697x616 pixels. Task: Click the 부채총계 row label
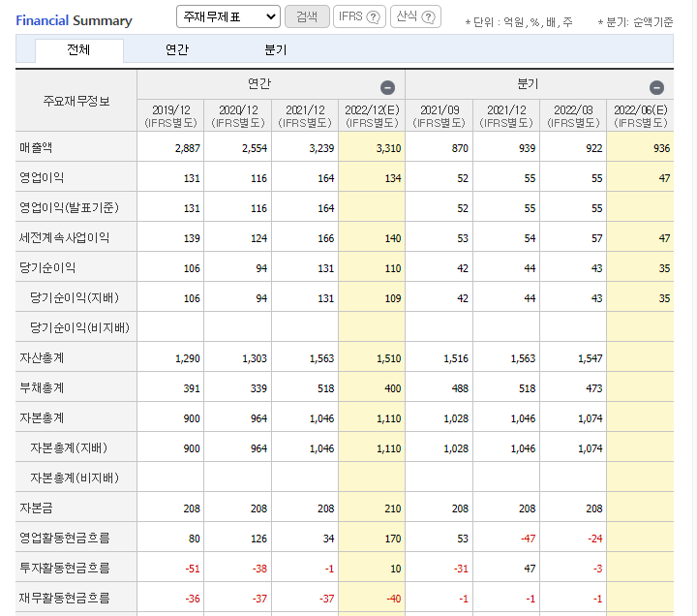coord(42,387)
